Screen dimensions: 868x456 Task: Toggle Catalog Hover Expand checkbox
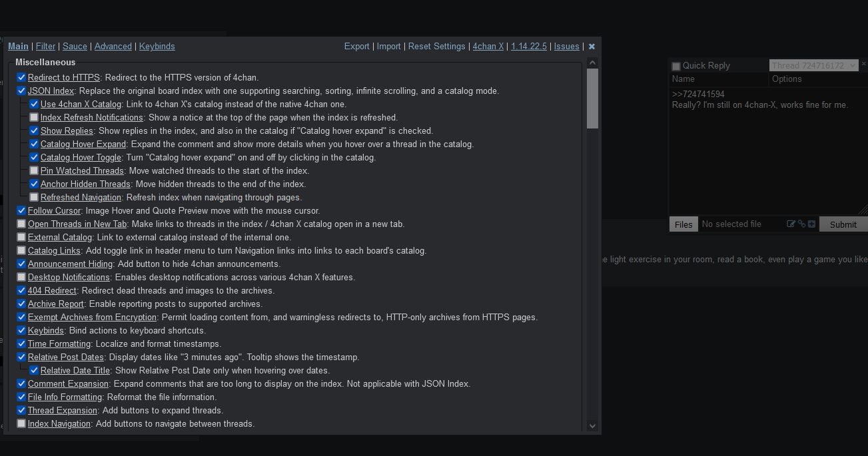tap(34, 144)
